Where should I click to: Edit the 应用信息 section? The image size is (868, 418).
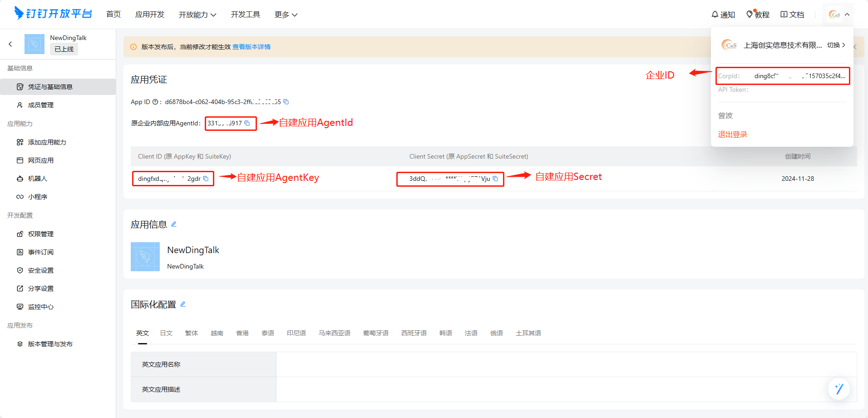[x=174, y=224]
